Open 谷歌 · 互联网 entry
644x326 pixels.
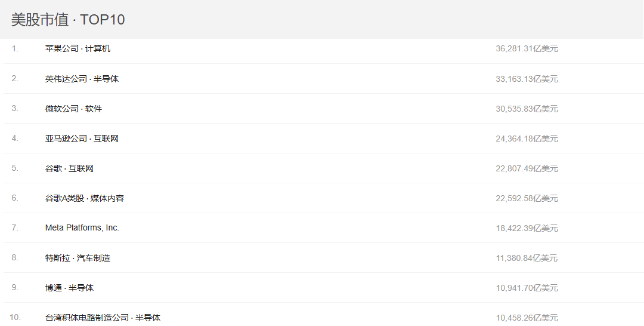coord(69,168)
